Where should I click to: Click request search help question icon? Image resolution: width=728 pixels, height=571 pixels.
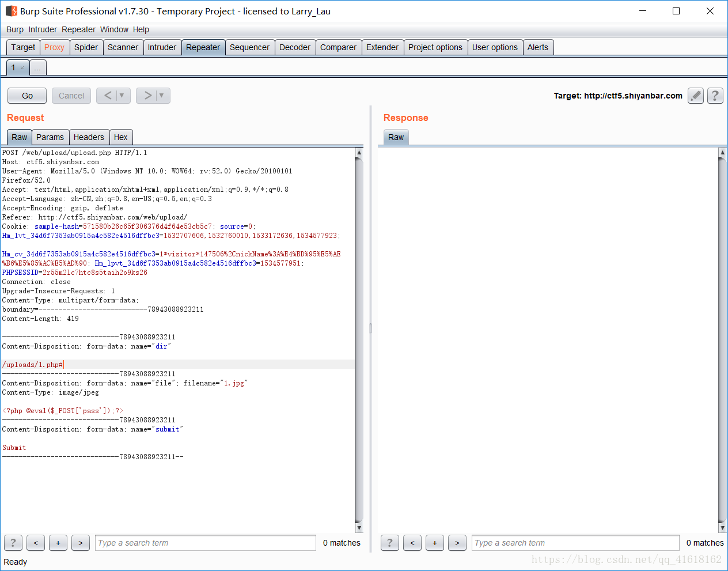click(x=13, y=543)
